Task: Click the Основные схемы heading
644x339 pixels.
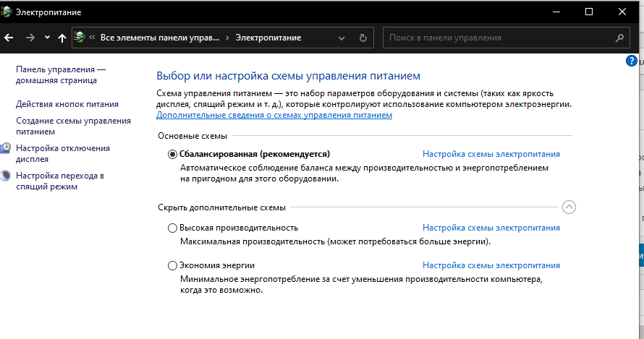Action: 192,136
